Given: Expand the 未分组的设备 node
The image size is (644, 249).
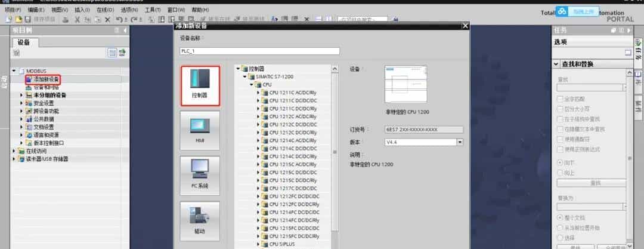Looking at the screenshot, I should (x=21, y=95).
